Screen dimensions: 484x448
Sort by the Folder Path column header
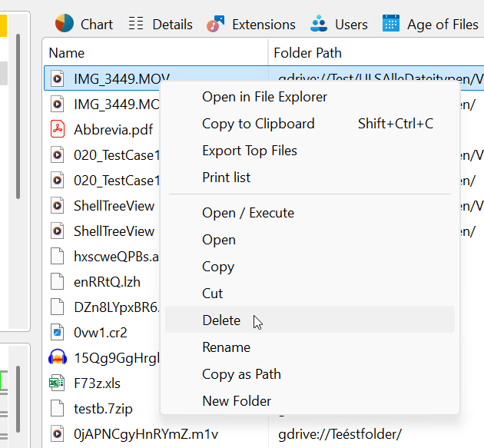(307, 53)
